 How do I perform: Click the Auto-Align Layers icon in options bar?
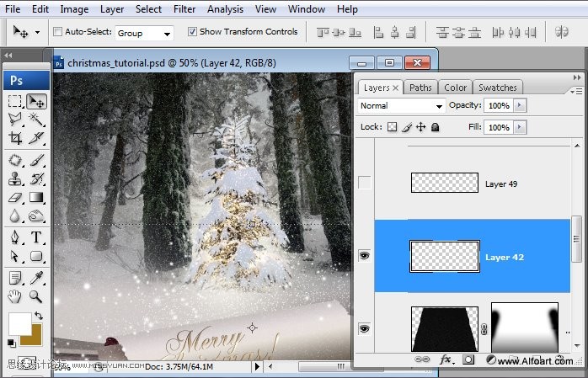click(562, 32)
